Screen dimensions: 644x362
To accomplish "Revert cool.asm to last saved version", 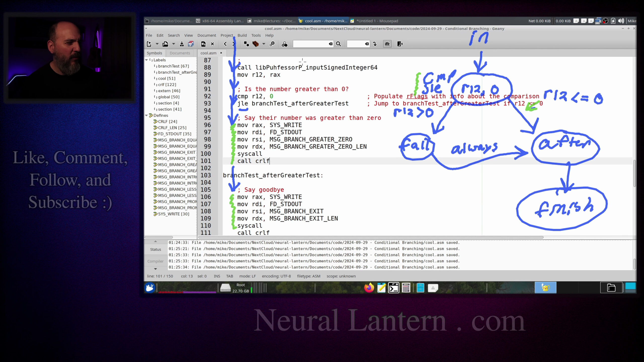I will pyautogui.click(x=203, y=44).
